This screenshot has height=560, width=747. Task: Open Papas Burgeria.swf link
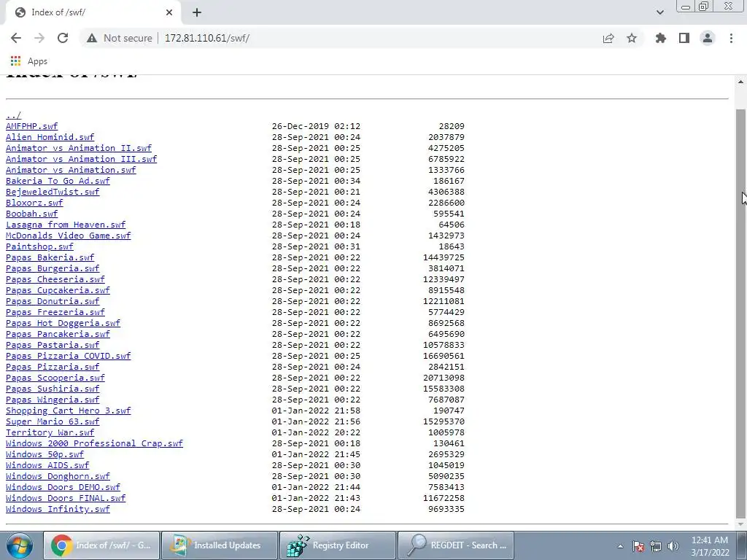pyautogui.click(x=53, y=268)
